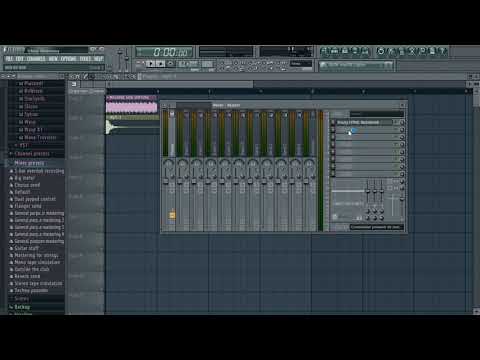The width and height of the screenshot is (480, 360).
Task: Open the step sequencer view icon
Action: tap(334, 51)
